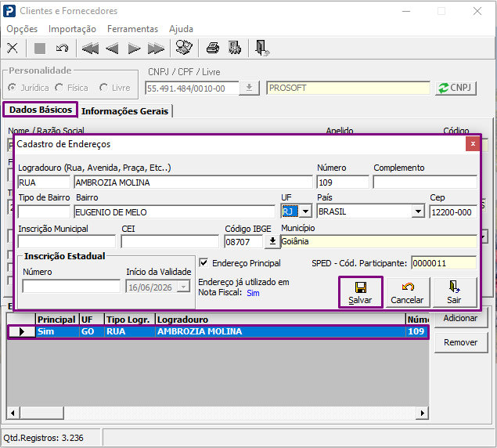Open the UF dropdown showing RJ
The width and height of the screenshot is (497, 448).
(x=305, y=211)
